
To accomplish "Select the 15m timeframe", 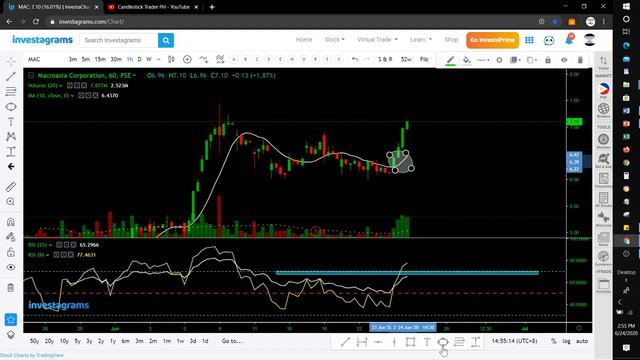I will click(x=100, y=60).
